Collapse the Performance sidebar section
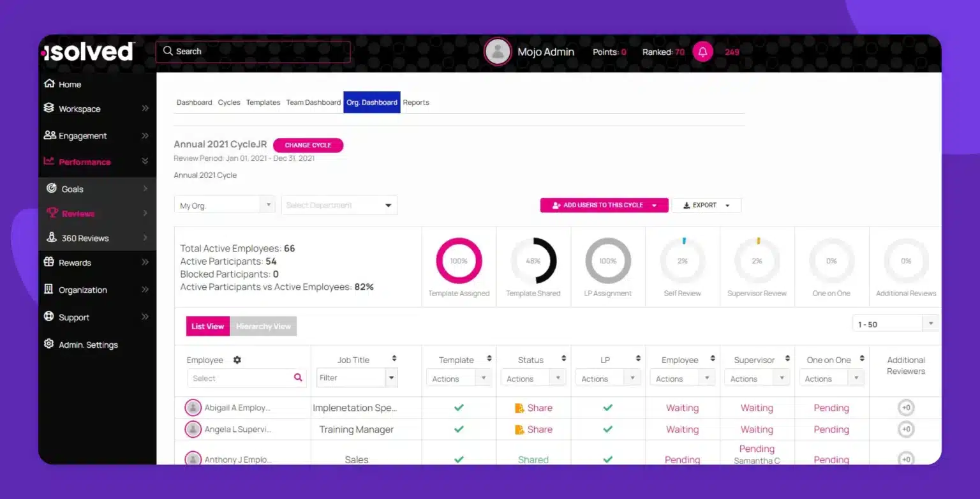Screen dimensions: 980x499 point(145,161)
